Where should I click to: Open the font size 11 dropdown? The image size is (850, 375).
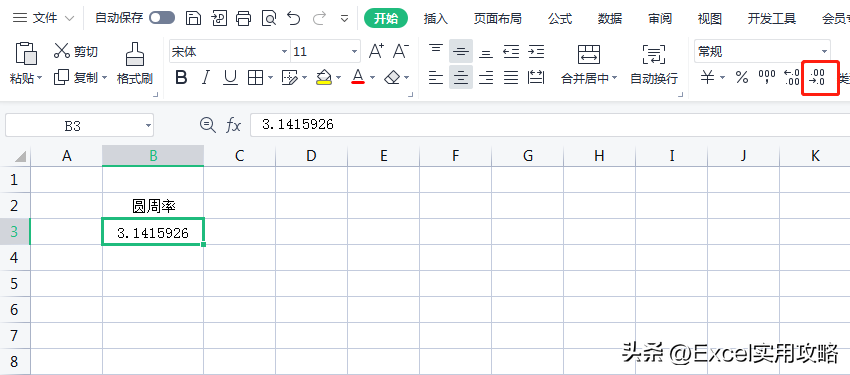pos(355,52)
